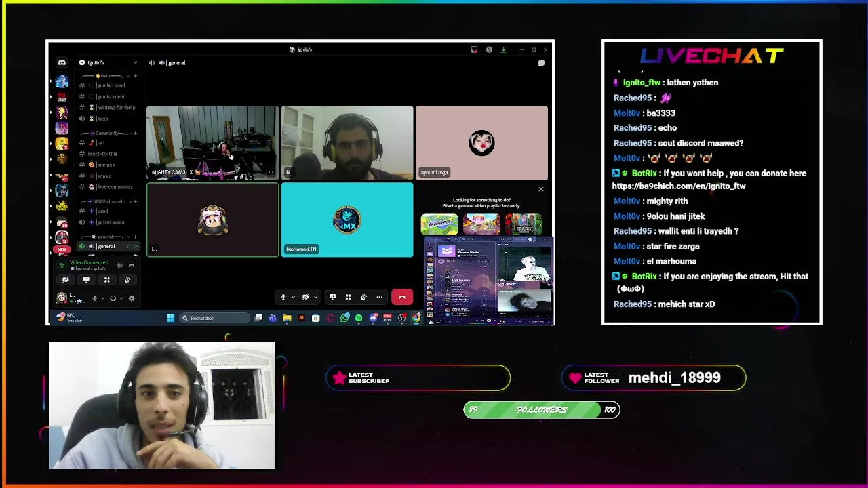Click Discord download update arrow icon

pos(503,49)
